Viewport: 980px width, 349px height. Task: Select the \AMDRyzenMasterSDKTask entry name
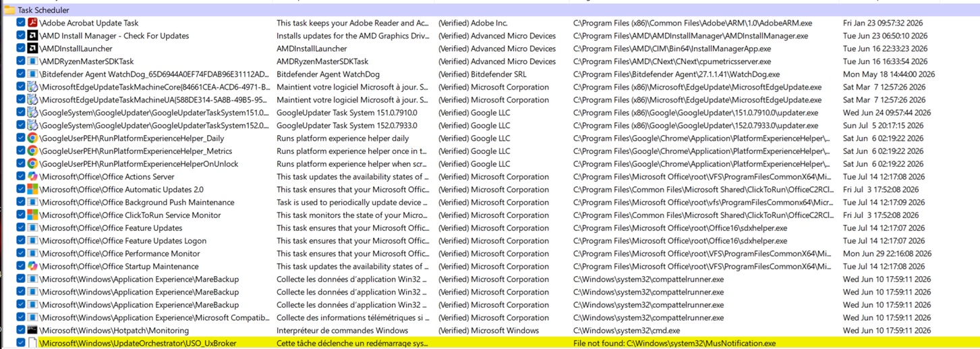(86, 61)
